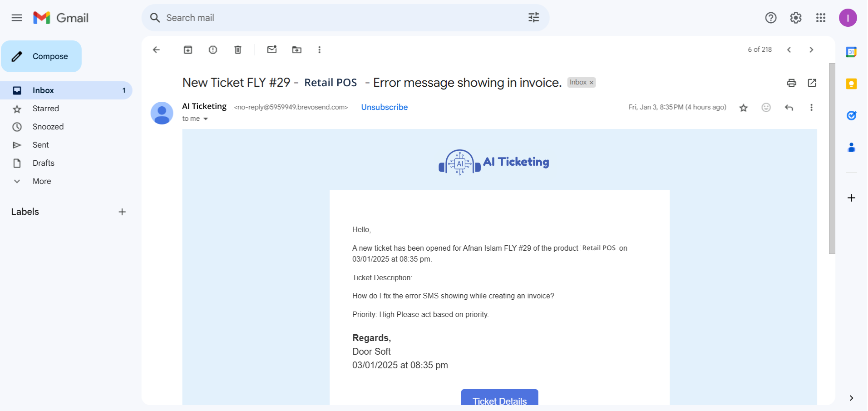Reply to the AI Ticketing message
868x411 pixels.
[x=789, y=108]
